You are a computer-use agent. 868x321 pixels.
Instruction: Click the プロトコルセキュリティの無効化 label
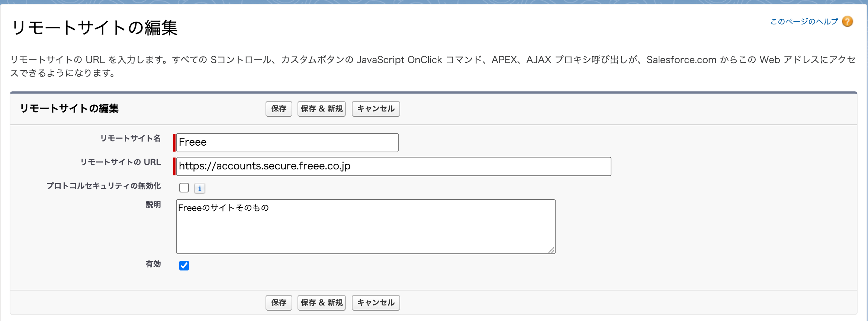104,186
